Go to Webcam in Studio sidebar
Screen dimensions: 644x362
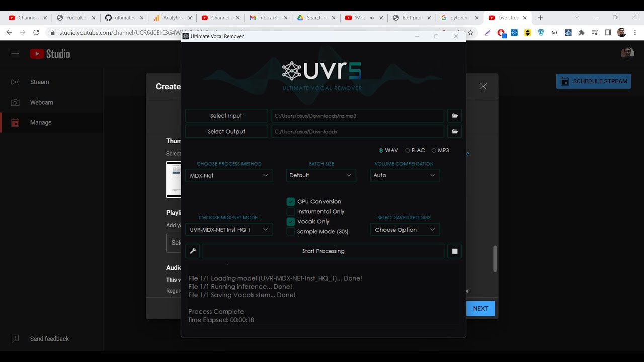tap(41, 102)
